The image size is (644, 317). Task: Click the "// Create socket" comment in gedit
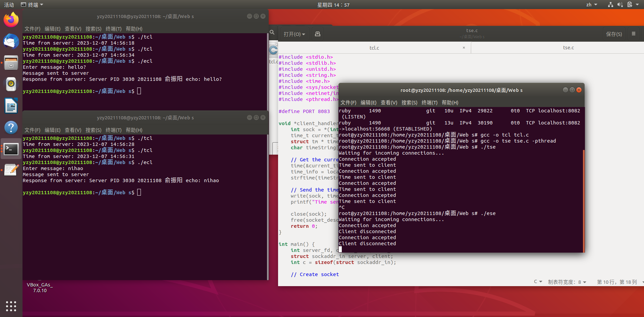click(x=315, y=274)
